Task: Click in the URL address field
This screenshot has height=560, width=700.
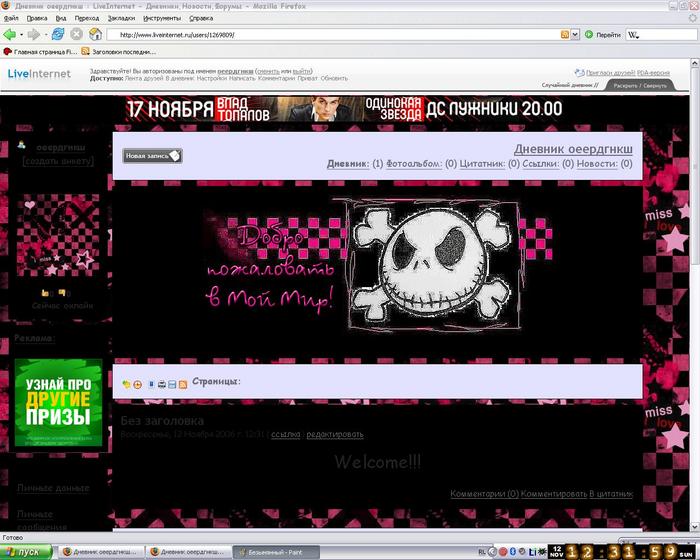Action: tap(333, 35)
